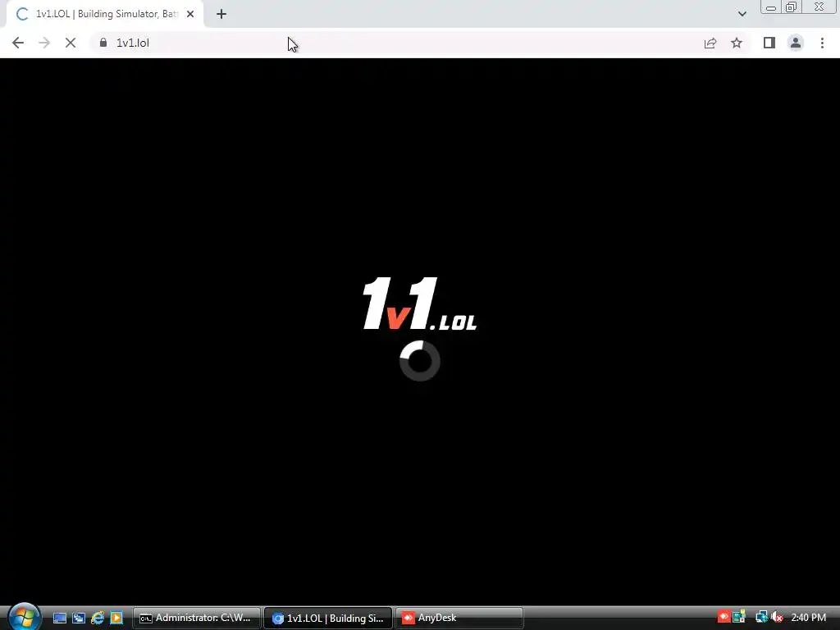Open the Windows Start menu orb

pyautogui.click(x=25, y=617)
